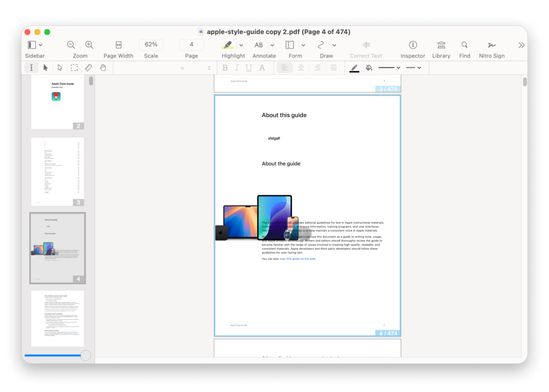This screenshot has height=392, width=549.
Task: Open the Inspector panel
Action: (x=413, y=45)
